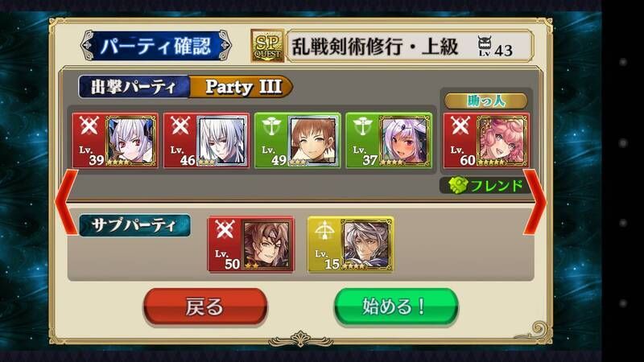This screenshot has height=362, width=644.
Task: Click the 助っ人 helper label
Action: point(486,101)
